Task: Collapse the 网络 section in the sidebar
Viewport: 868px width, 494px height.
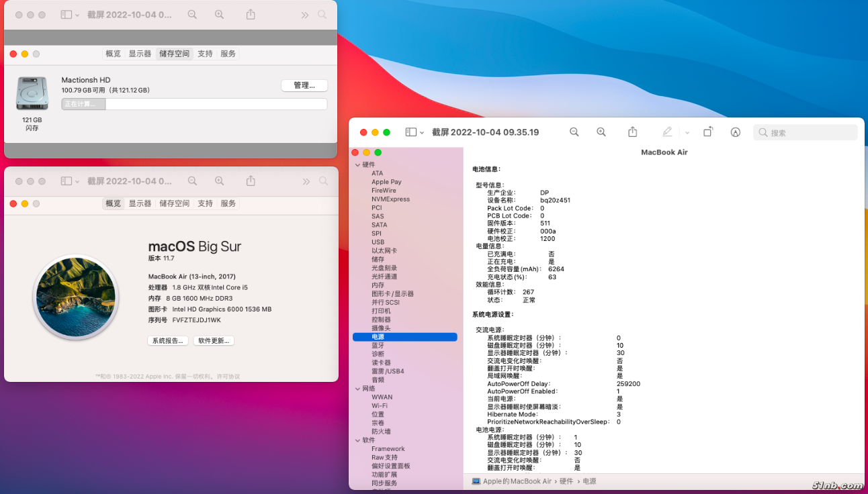Action: click(358, 387)
